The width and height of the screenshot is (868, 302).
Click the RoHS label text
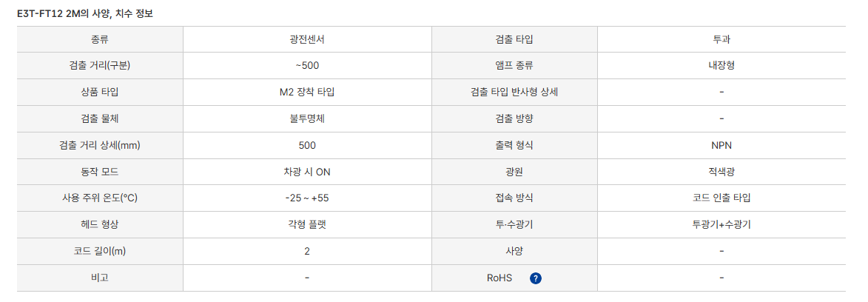tap(499, 278)
